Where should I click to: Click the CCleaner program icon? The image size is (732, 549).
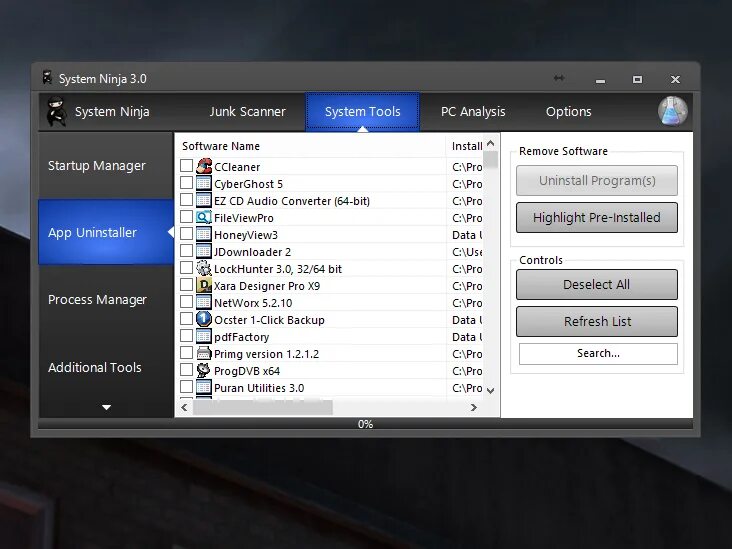(x=204, y=166)
